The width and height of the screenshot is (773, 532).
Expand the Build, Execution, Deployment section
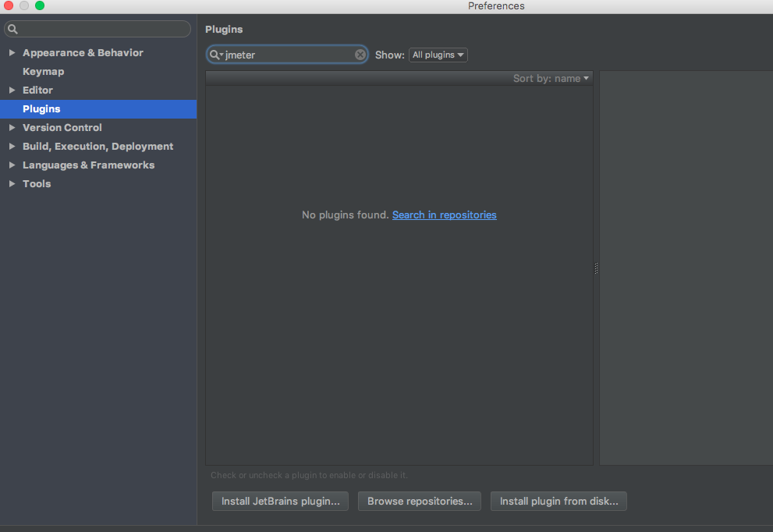pos(12,146)
